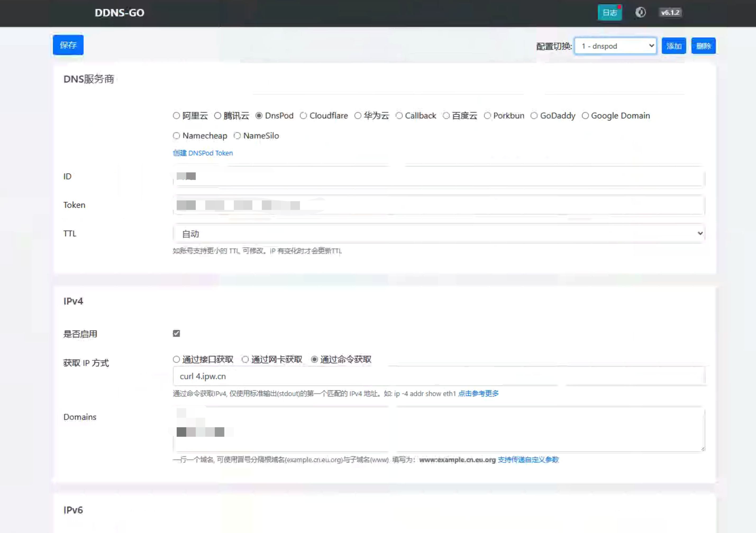Select 通过网卡获取 IP method
756x533 pixels.
pos(245,359)
